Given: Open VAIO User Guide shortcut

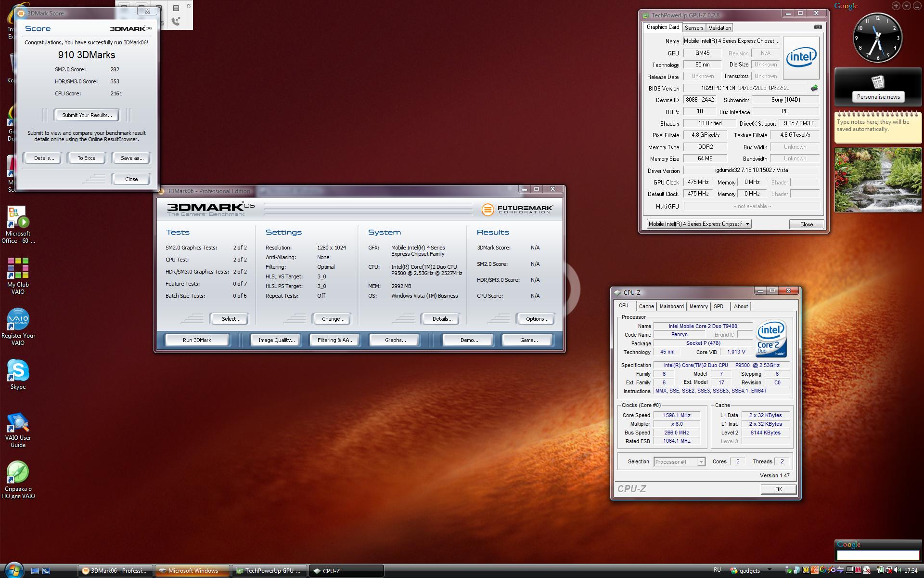Looking at the screenshot, I should [18, 429].
